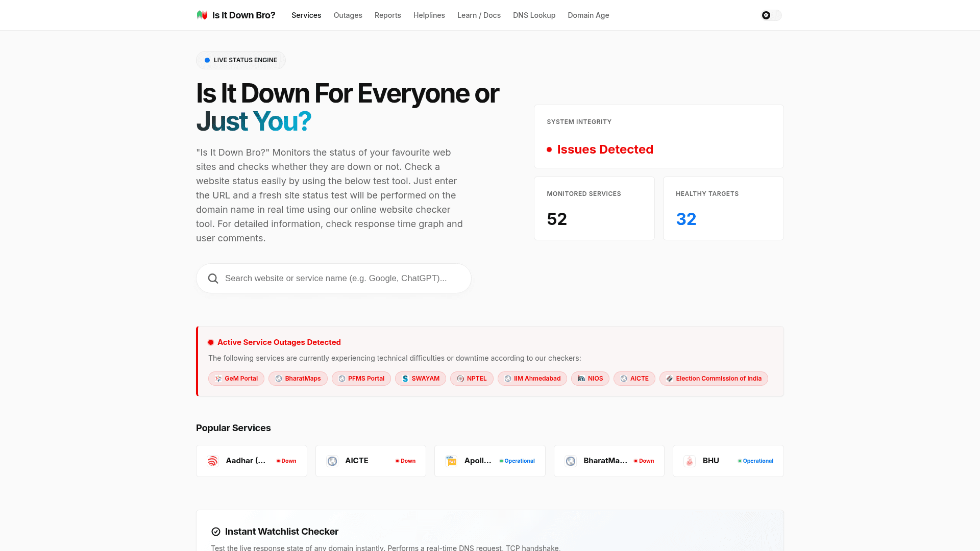Click the Healthy Targets count 32
This screenshot has width=980, height=551.
pos(686,219)
